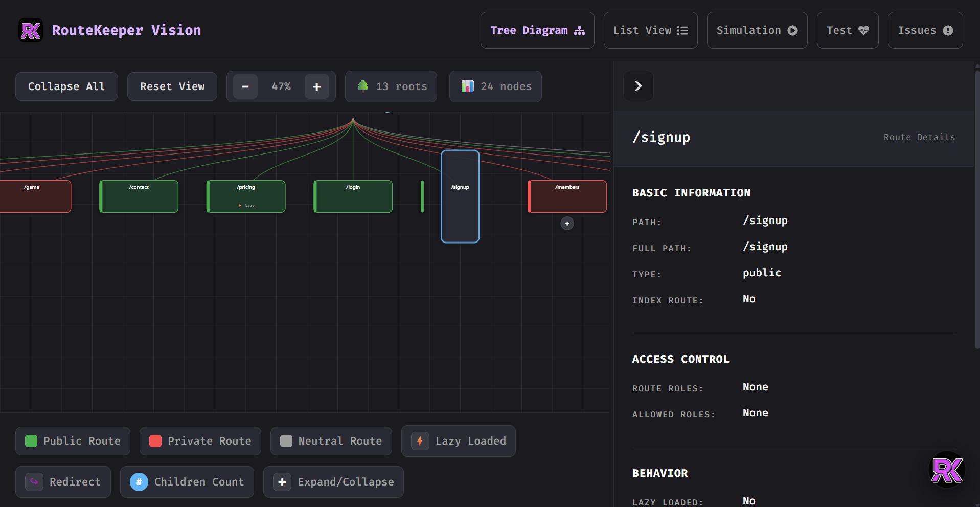Click Collapse All to fold the tree

click(66, 86)
